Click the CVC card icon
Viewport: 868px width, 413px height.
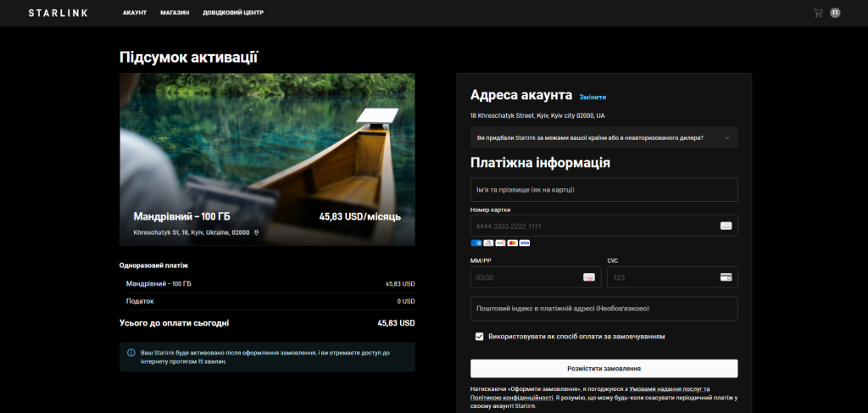pos(726,276)
